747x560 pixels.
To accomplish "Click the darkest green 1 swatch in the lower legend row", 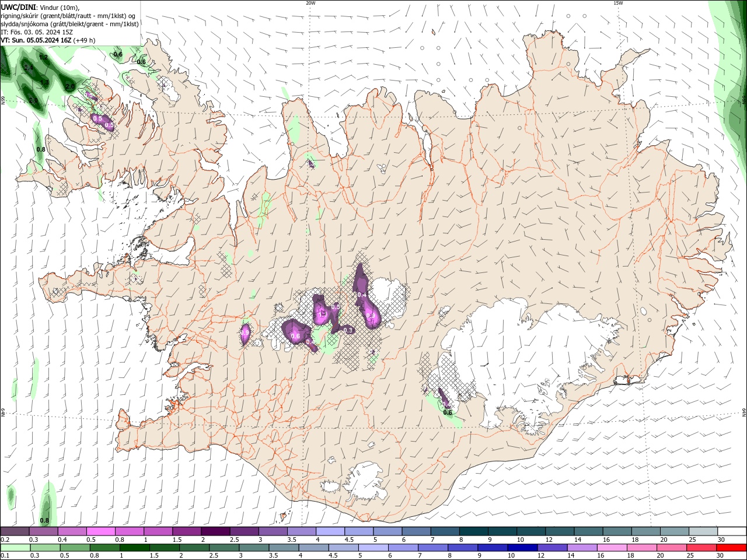I will (134, 548).
